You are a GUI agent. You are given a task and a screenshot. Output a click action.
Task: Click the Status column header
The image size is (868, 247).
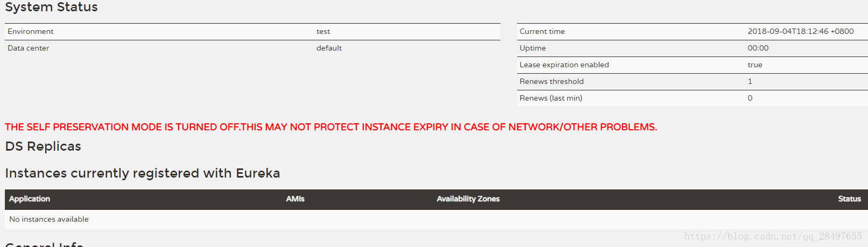pos(849,199)
